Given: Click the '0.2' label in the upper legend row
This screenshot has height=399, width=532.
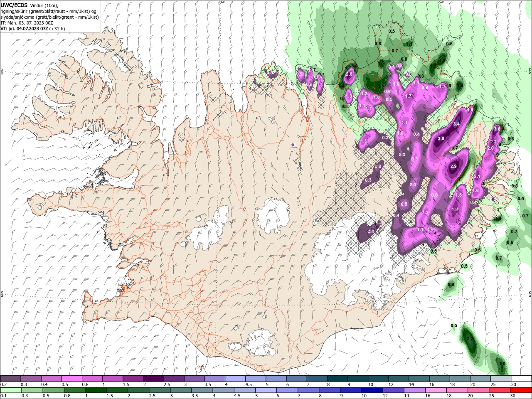Looking at the screenshot, I should click(x=3, y=384).
